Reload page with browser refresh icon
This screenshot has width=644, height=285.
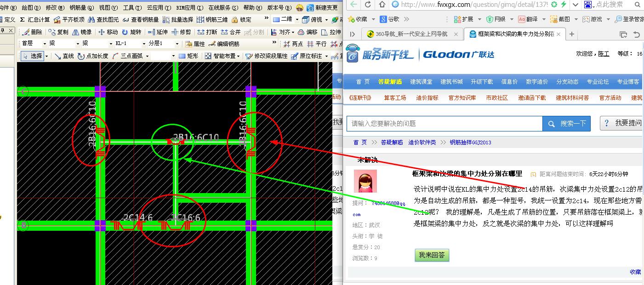pos(368,5)
